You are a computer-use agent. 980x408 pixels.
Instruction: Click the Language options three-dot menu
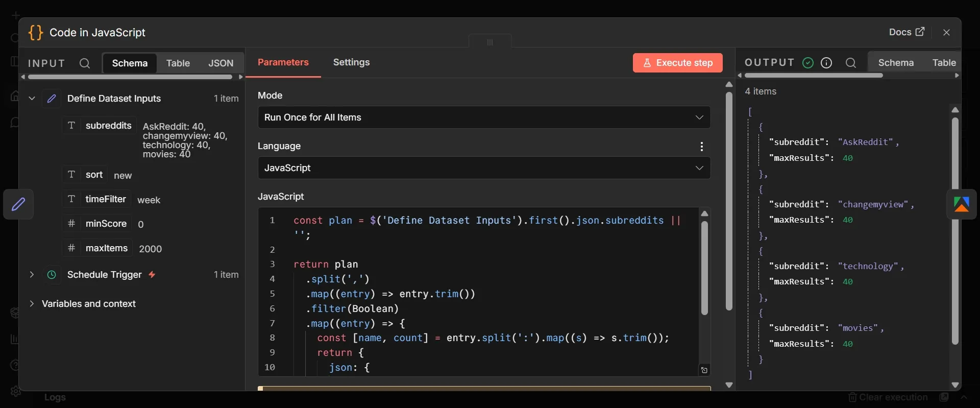[x=702, y=147]
